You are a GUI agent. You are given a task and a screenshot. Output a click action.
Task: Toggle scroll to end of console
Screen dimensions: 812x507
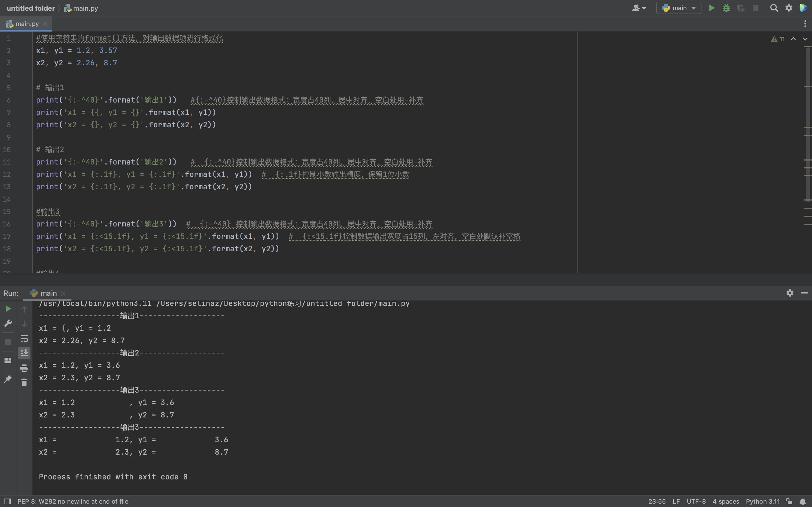tap(24, 353)
